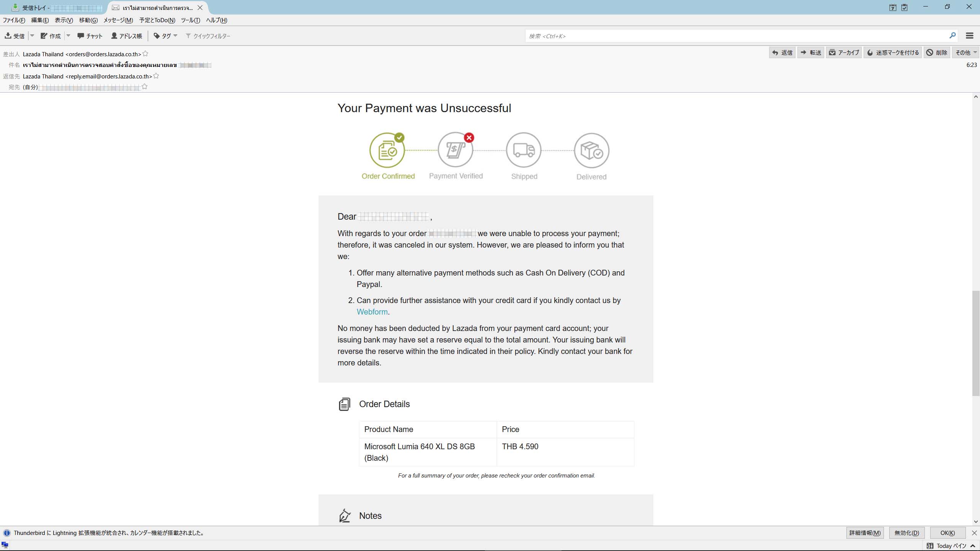Click the scrollbar up arrow
The width and height of the screenshot is (980, 551).
[x=976, y=96]
